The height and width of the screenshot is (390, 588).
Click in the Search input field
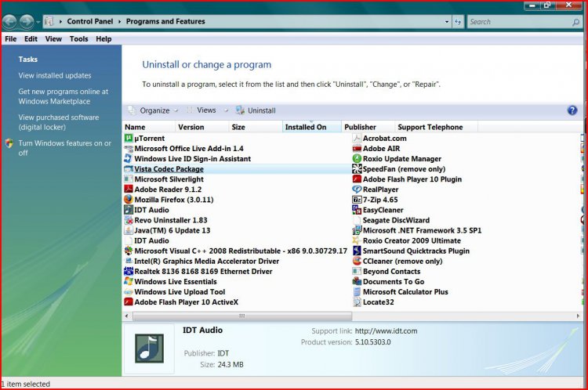click(520, 22)
